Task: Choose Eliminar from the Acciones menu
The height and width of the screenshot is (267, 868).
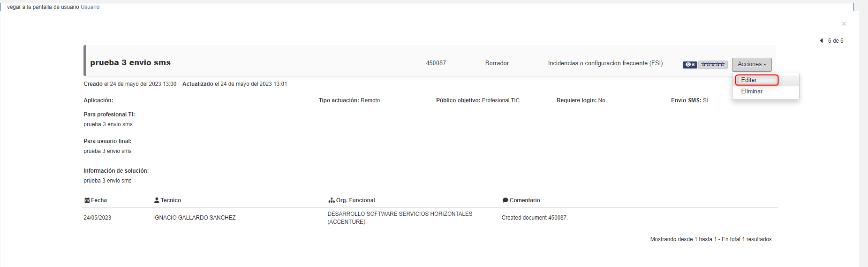Action: [765, 92]
